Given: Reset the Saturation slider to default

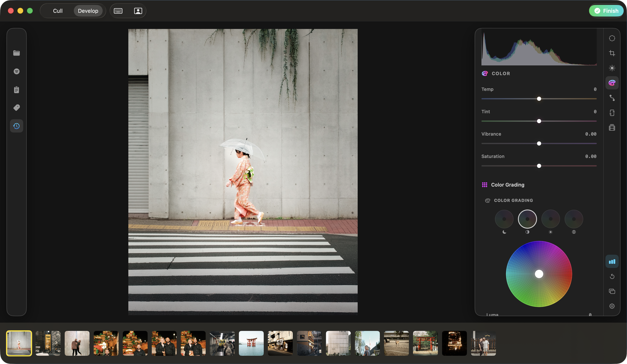Looking at the screenshot, I should [539, 166].
